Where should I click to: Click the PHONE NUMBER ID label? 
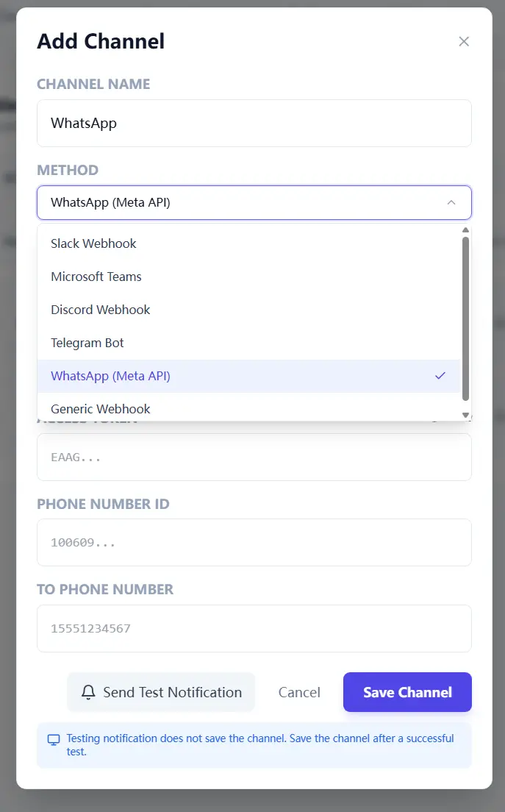tap(103, 504)
